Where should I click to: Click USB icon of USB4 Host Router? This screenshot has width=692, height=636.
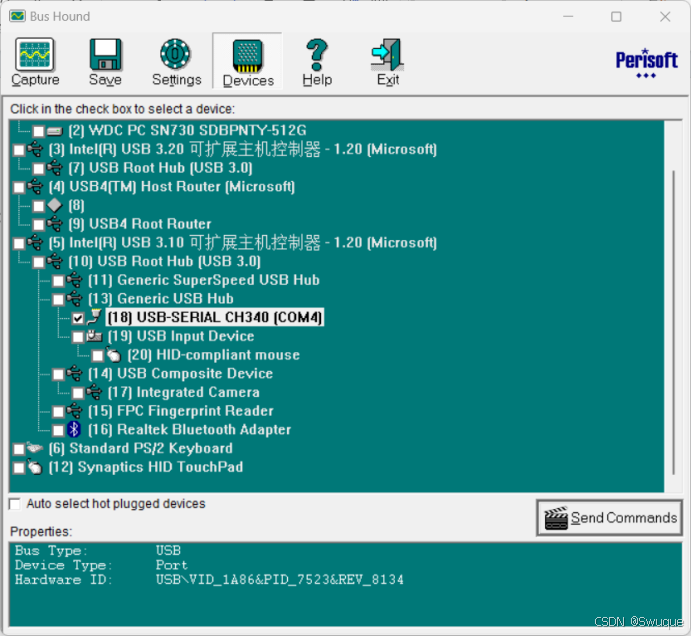pyautogui.click(x=35, y=187)
